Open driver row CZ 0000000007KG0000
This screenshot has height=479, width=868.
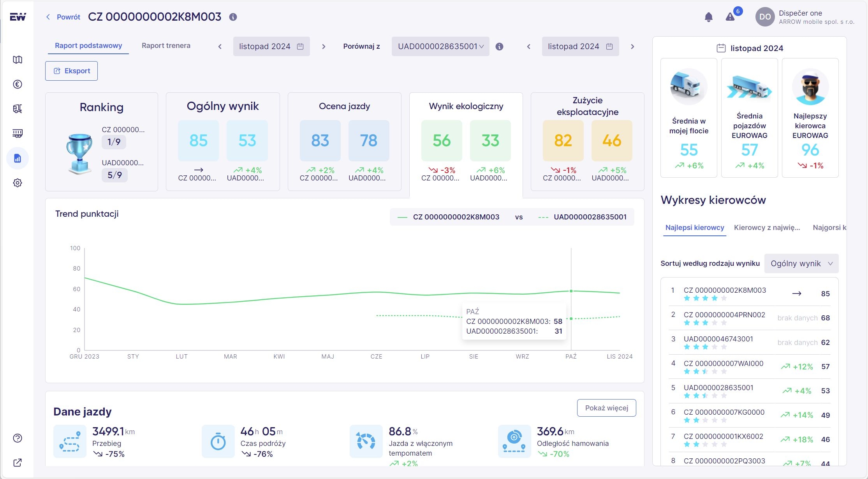[x=750, y=415]
